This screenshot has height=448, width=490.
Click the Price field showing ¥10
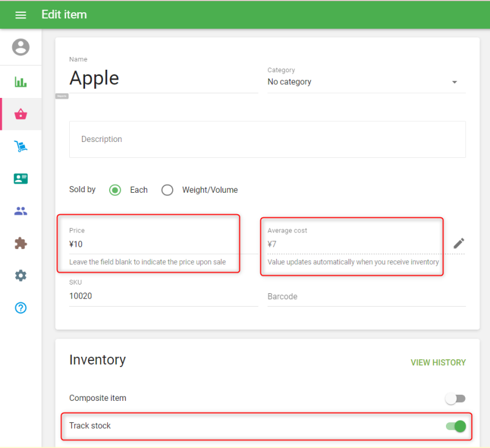coord(147,244)
